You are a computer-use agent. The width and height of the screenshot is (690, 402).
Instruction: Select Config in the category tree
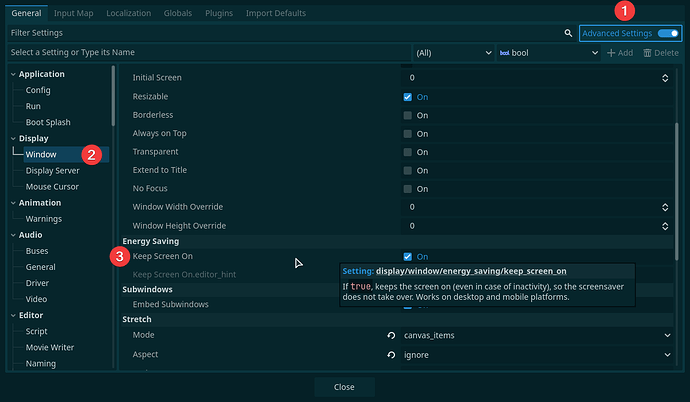38,90
